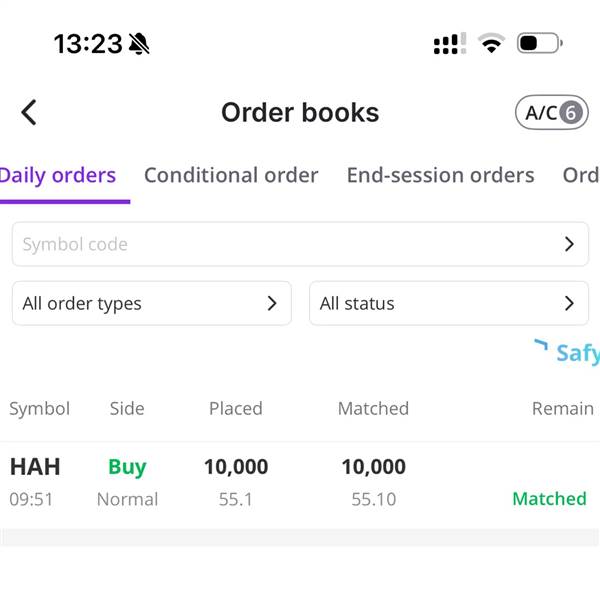600x600 pixels.
Task: Expand the Symbol code chevron
Action: 569,244
